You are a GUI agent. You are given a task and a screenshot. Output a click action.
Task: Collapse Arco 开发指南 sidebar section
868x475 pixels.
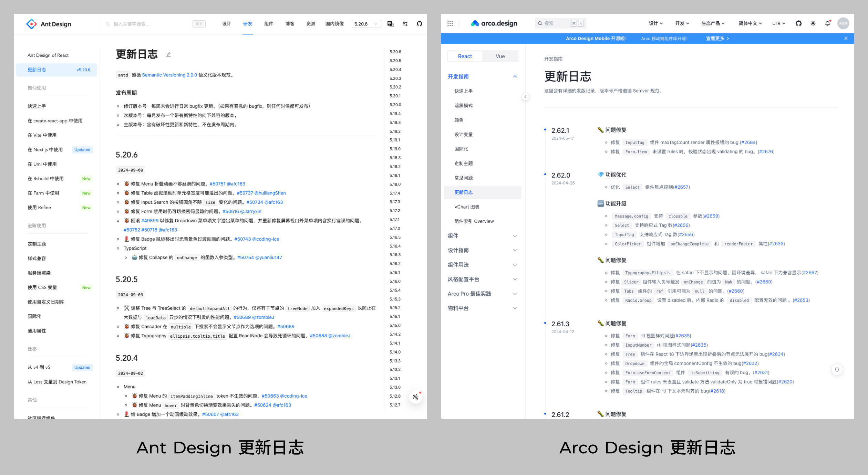click(x=482, y=76)
